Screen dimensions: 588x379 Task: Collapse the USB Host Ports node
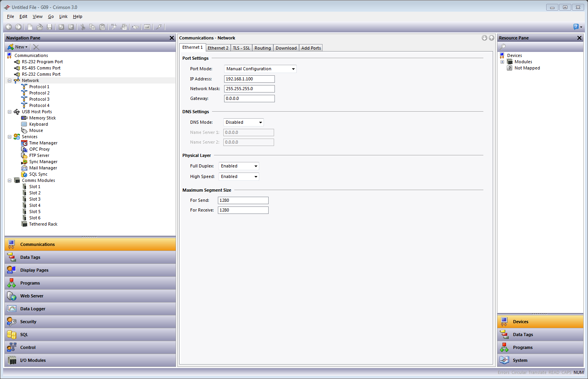coord(9,112)
